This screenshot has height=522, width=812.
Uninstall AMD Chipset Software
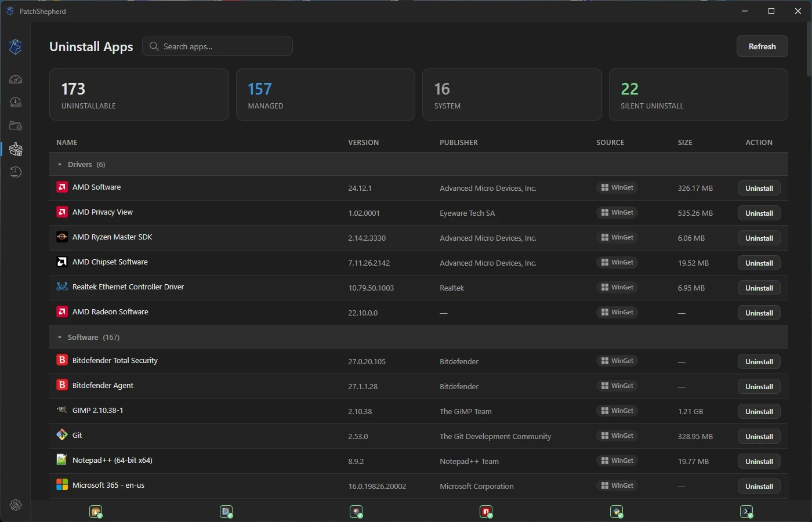tap(759, 263)
